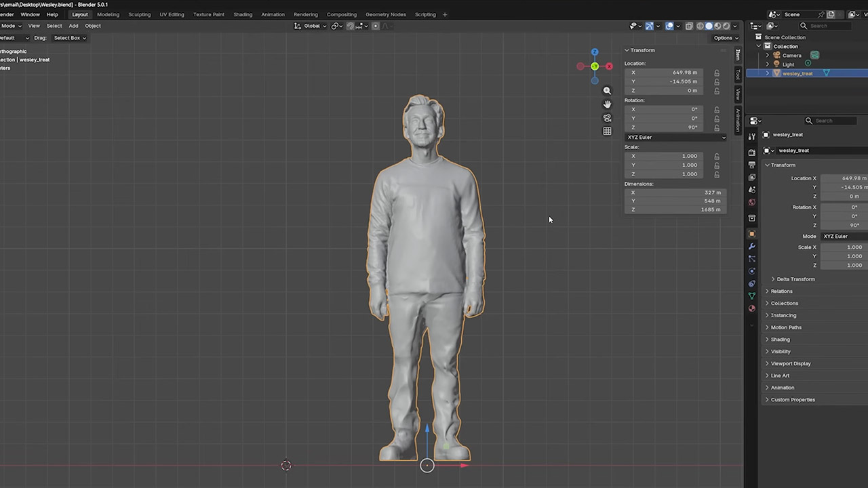The image size is (868, 488).
Task: Expand the Delta Transform section
Action: [795, 279]
